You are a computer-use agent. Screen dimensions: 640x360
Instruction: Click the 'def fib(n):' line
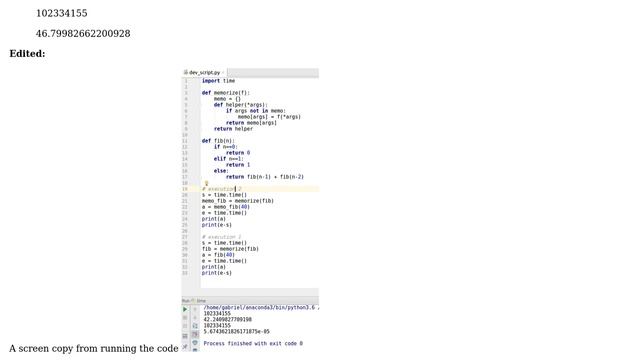[218, 141]
